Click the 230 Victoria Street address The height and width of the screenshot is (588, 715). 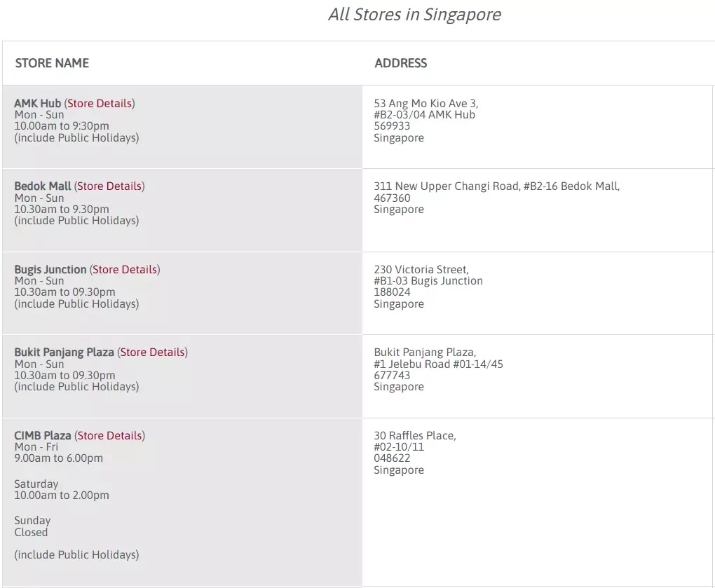pos(421,270)
